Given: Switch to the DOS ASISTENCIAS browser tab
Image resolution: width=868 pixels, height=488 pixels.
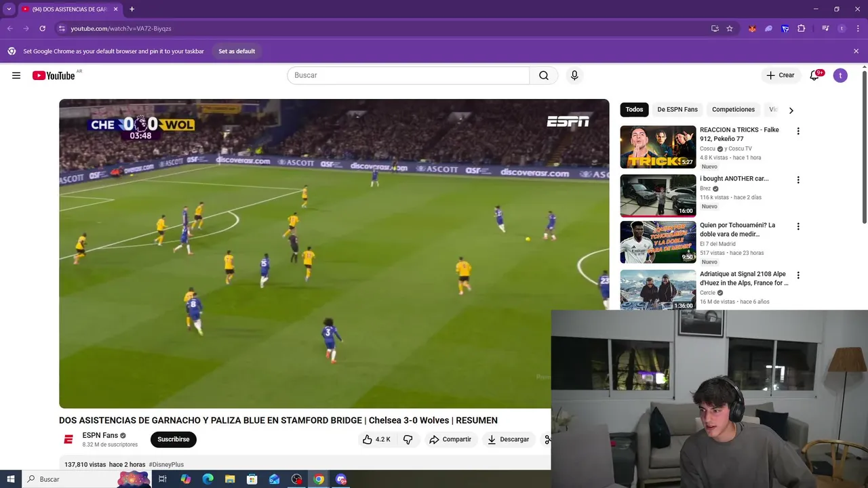Looking at the screenshot, I should click(x=70, y=9).
